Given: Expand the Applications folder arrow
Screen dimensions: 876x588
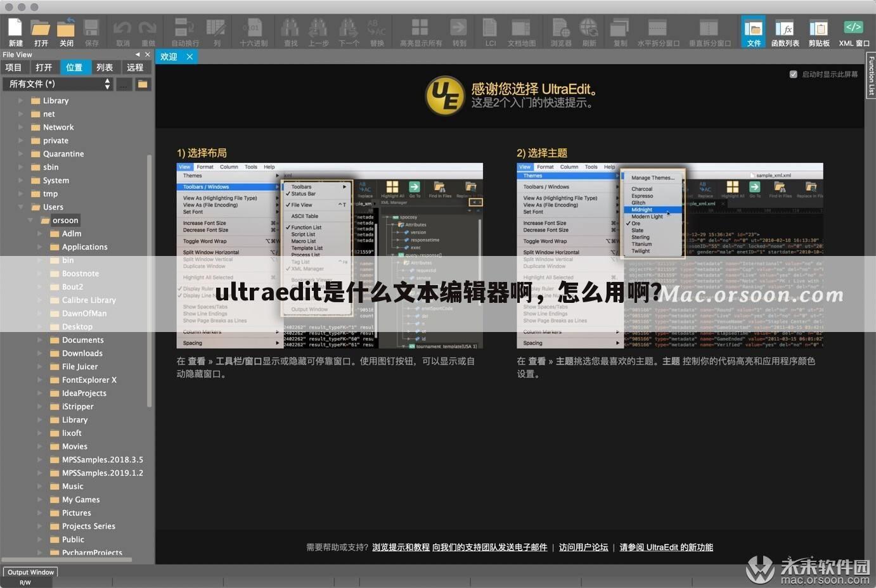Looking at the screenshot, I should (x=39, y=247).
